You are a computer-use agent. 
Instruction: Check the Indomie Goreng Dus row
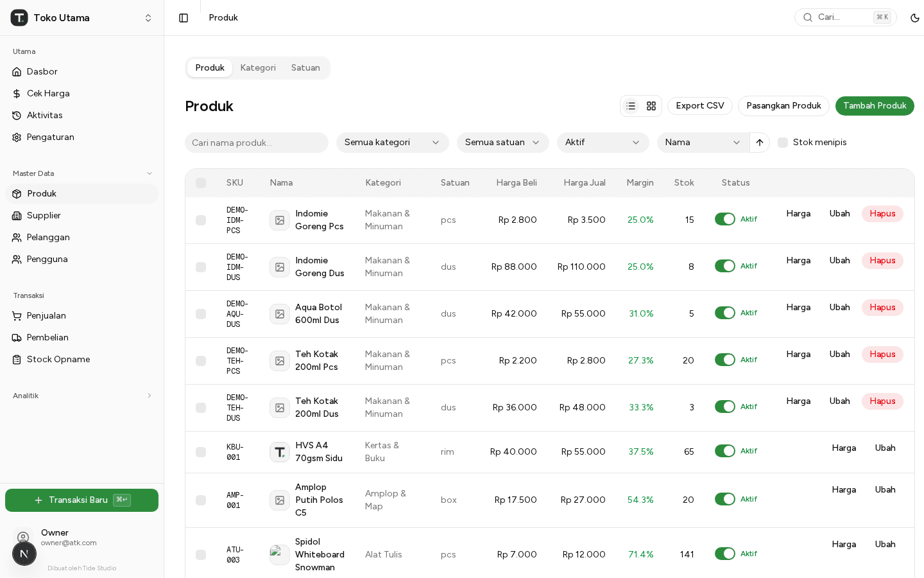pyautogui.click(x=201, y=267)
